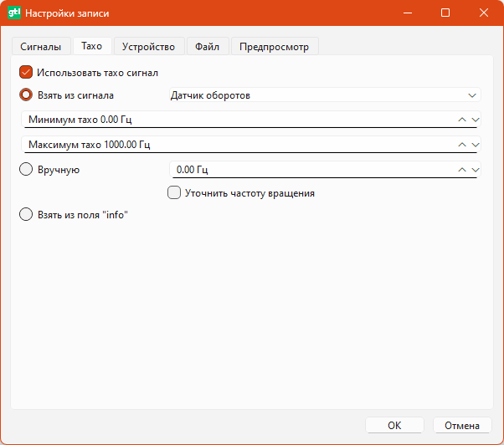The image size is (504, 445).
Task: Switch to the Сигналы tab
Action: (x=41, y=47)
